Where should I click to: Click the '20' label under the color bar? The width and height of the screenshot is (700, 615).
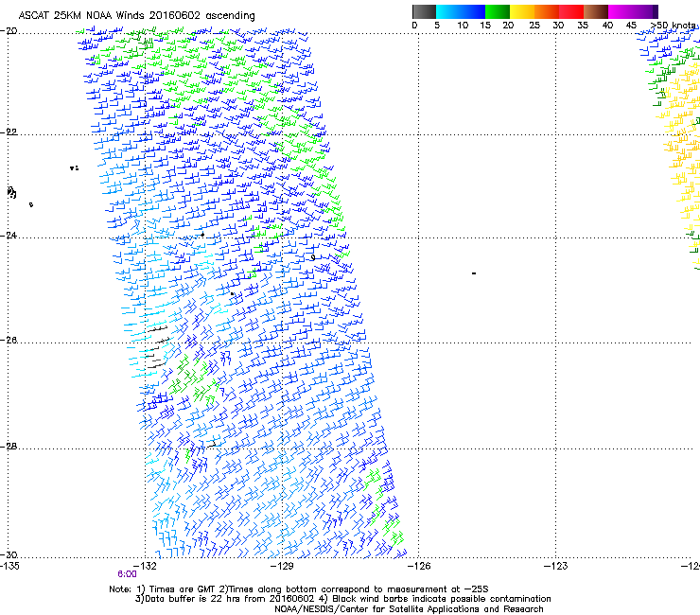(508, 26)
